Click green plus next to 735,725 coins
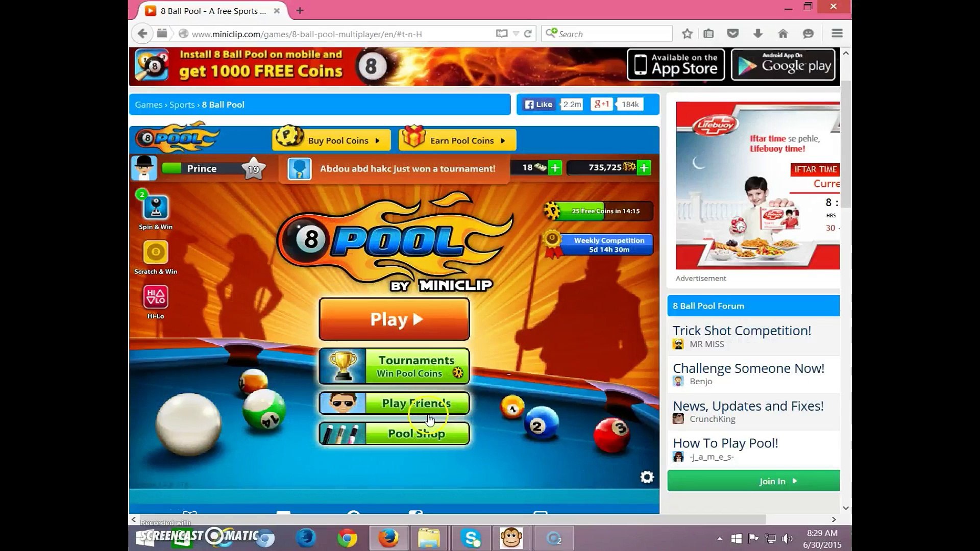 644,167
